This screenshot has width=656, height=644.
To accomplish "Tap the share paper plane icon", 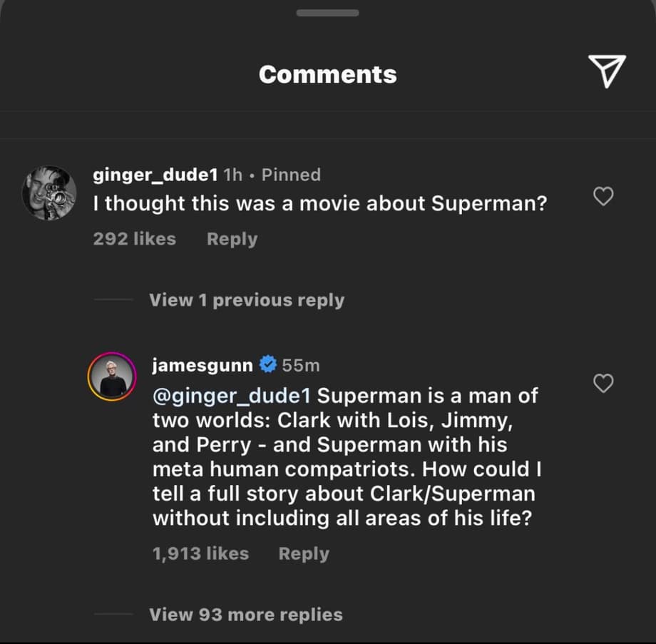I will pos(607,71).
